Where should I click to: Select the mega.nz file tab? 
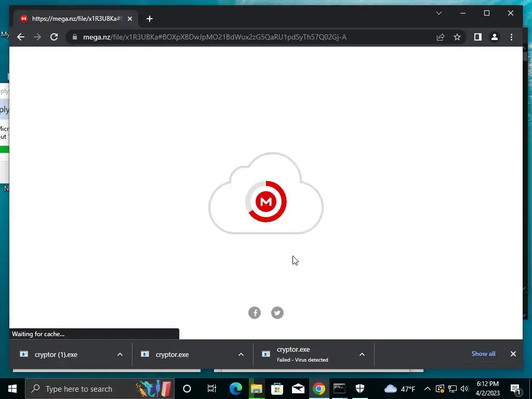pyautogui.click(x=76, y=19)
